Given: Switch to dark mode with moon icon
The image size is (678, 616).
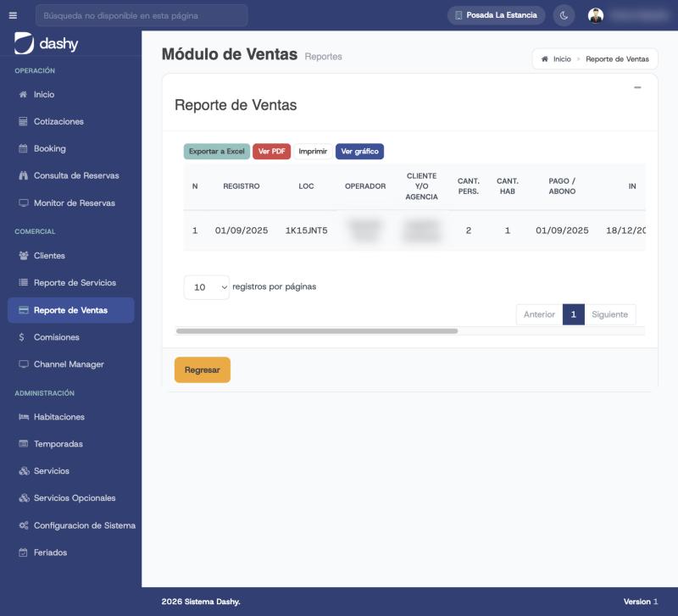Looking at the screenshot, I should point(564,15).
